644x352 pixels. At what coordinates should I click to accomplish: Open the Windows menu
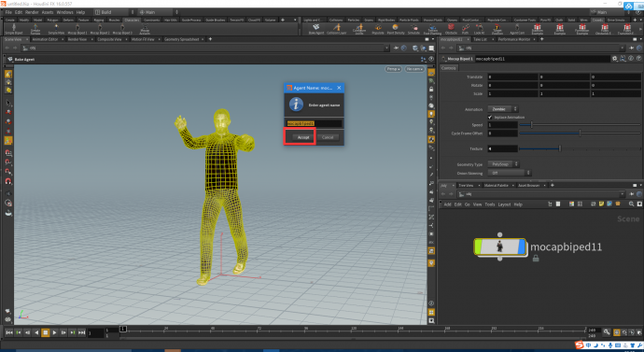tap(65, 12)
